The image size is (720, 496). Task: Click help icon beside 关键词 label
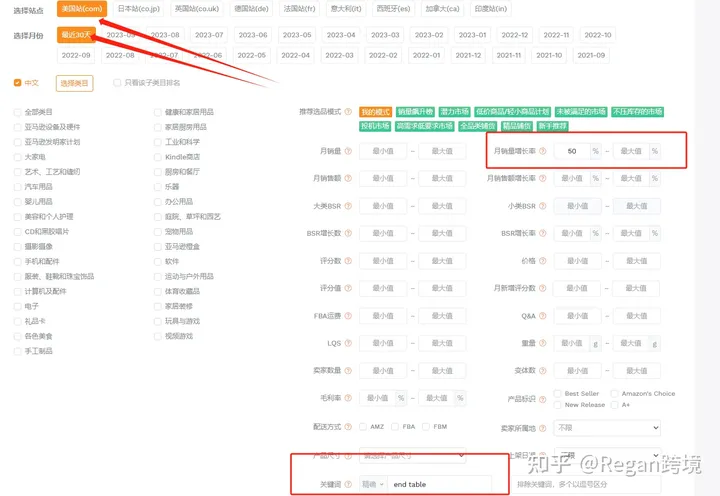click(348, 484)
